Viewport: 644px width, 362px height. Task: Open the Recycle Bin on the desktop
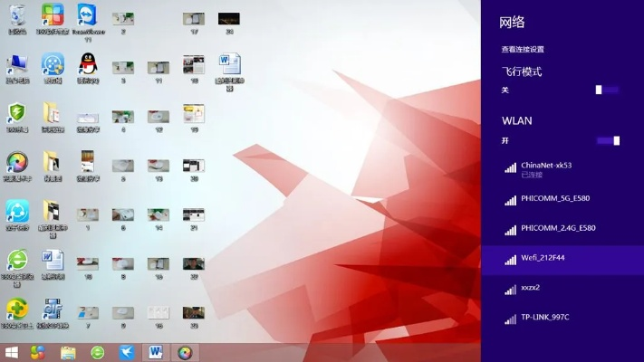(x=16, y=17)
